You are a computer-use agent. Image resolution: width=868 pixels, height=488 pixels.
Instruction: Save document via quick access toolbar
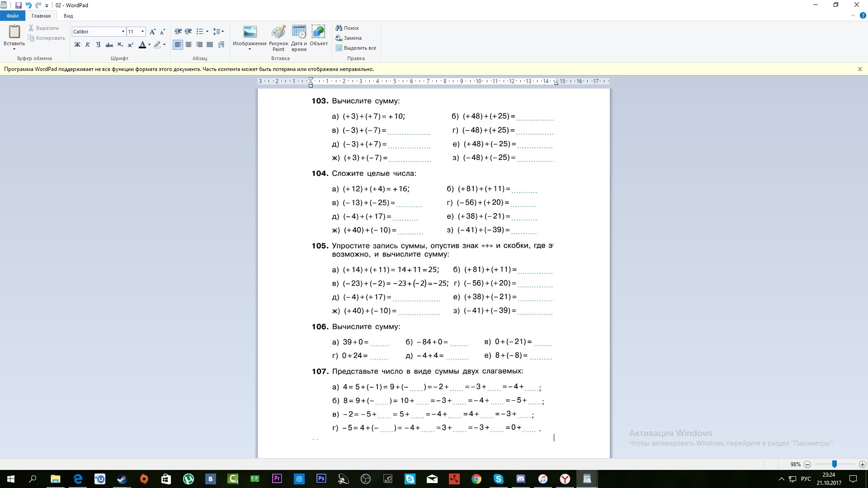19,5
